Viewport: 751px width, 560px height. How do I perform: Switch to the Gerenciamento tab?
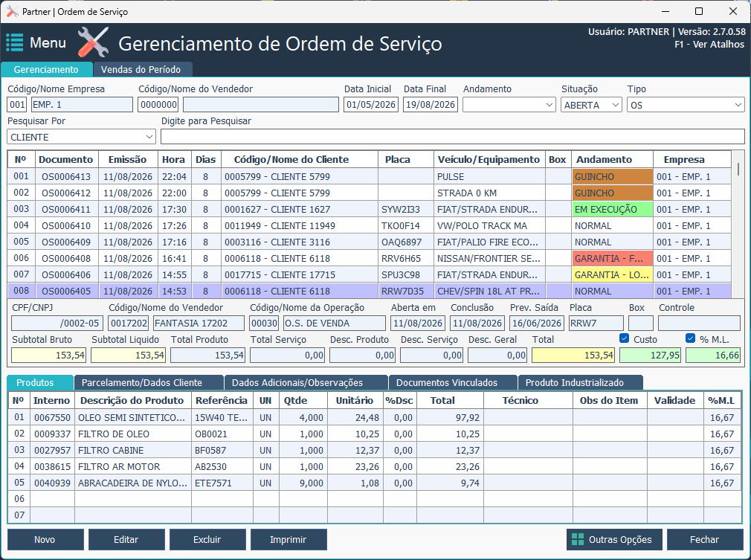[x=46, y=69]
